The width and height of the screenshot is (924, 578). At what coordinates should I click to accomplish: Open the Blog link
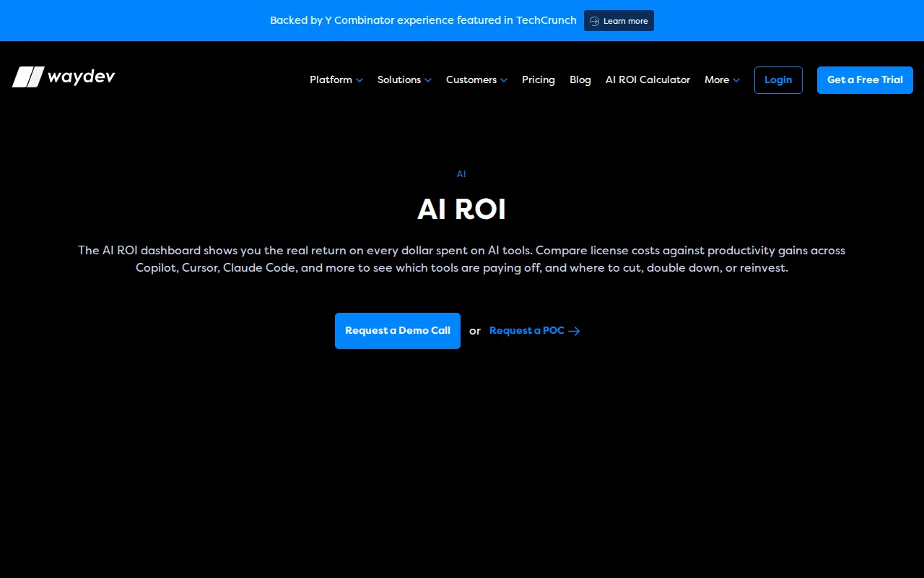pyautogui.click(x=580, y=79)
